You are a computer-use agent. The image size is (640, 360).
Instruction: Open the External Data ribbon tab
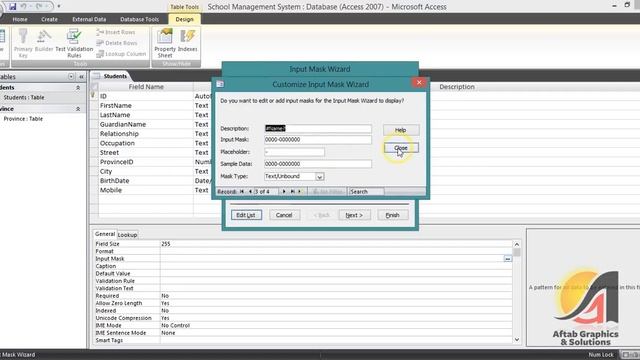[x=89, y=19]
